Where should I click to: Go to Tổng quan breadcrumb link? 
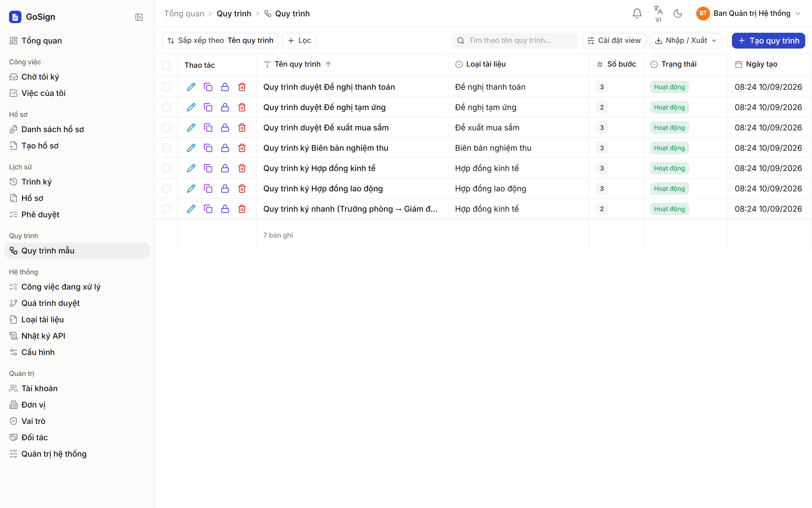pyautogui.click(x=184, y=14)
